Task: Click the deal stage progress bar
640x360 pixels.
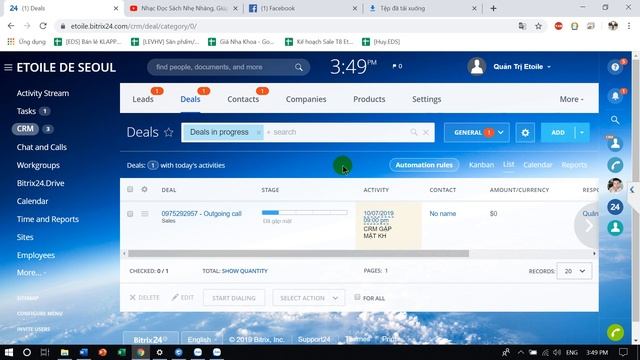Action: [x=304, y=213]
